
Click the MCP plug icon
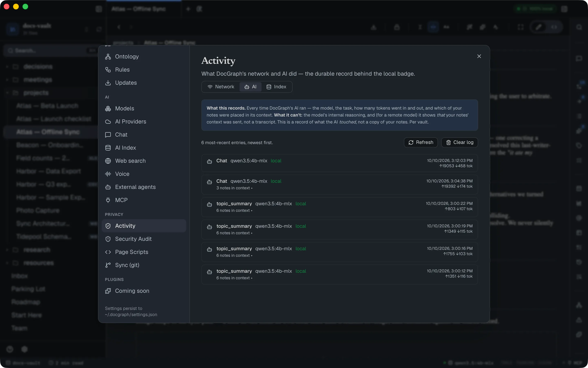[108, 200]
